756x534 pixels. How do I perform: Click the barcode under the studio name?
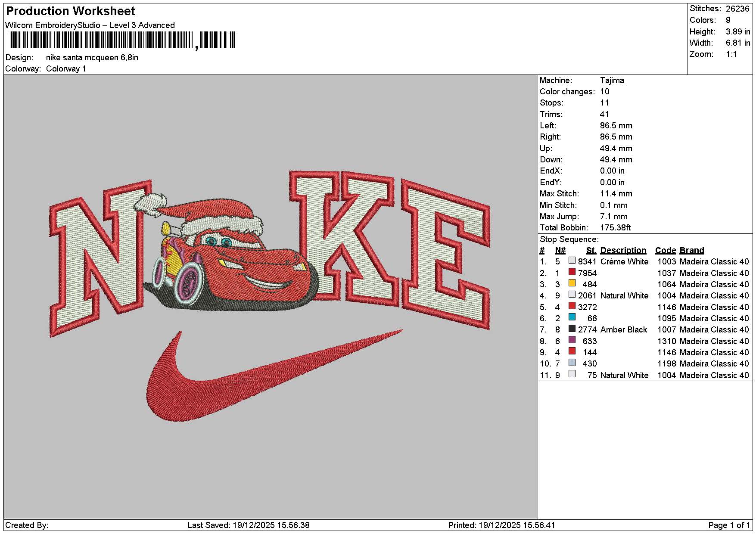(x=121, y=40)
